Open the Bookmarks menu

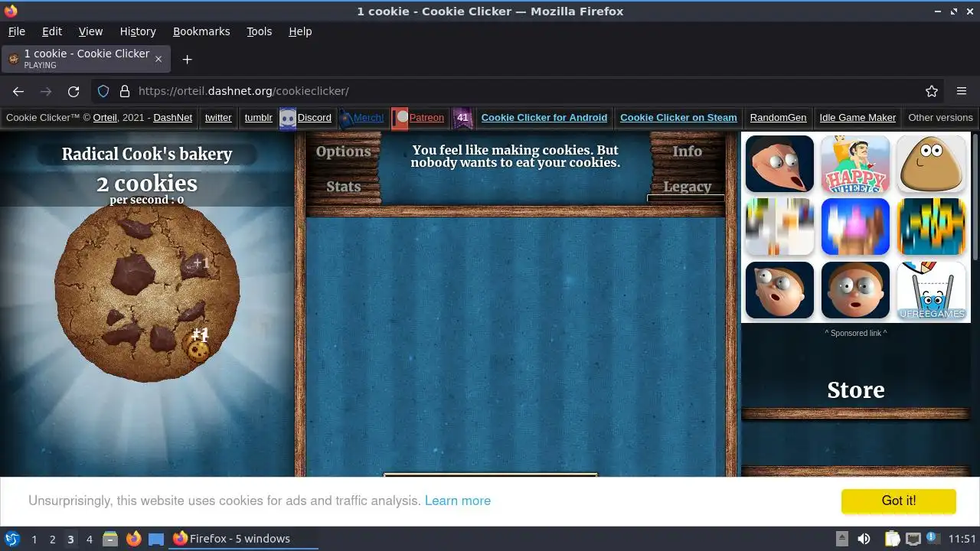tap(201, 31)
